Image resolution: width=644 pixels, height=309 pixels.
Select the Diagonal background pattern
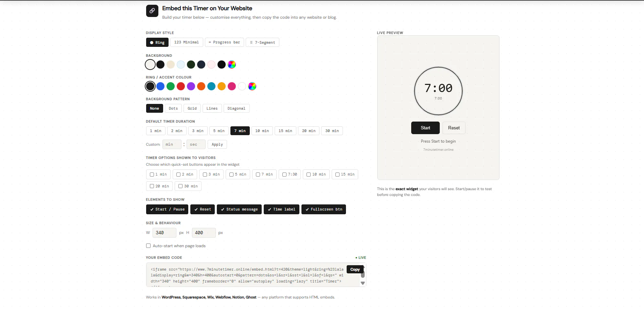[x=237, y=109]
